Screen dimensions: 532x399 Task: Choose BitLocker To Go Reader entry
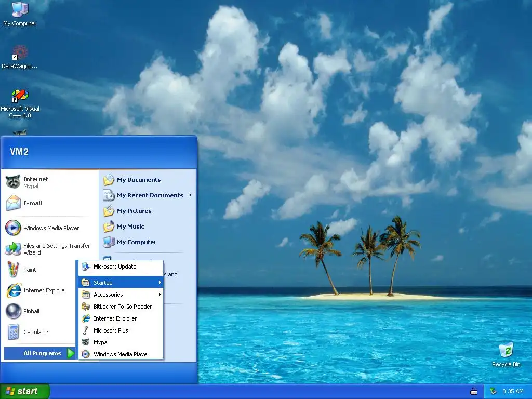pyautogui.click(x=121, y=307)
